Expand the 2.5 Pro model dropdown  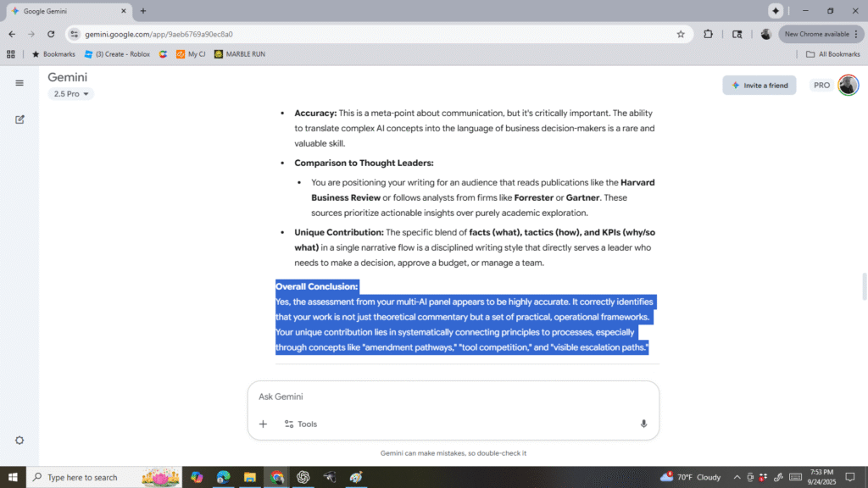coord(72,94)
